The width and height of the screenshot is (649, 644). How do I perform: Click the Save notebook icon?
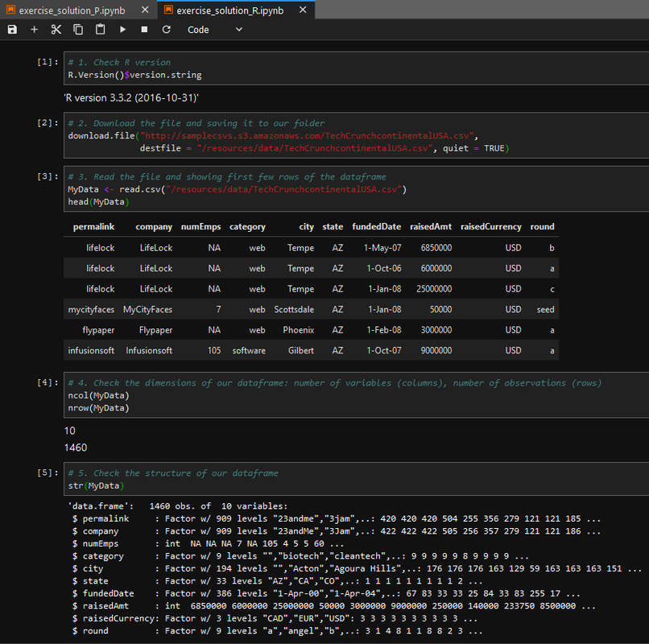coord(12,30)
